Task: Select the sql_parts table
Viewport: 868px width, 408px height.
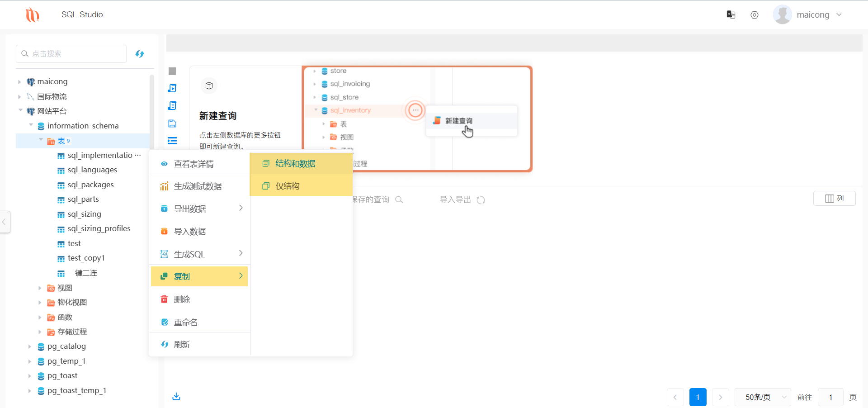Action: [x=83, y=199]
